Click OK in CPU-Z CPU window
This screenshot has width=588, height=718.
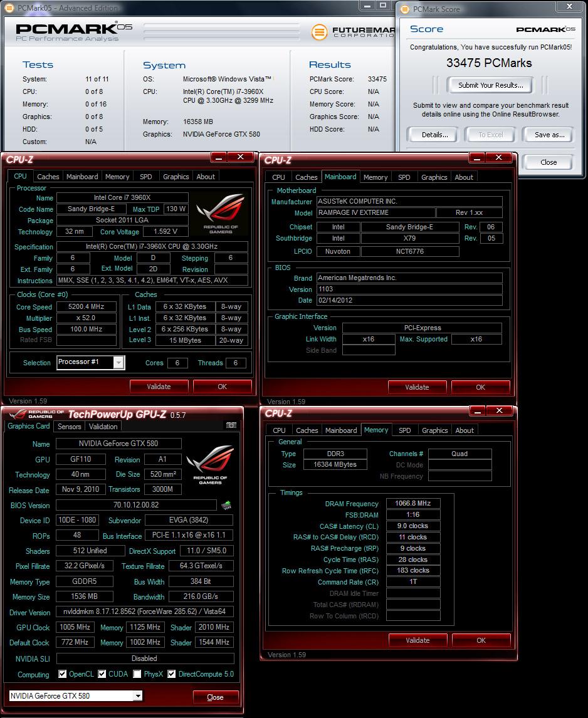pyautogui.click(x=223, y=387)
